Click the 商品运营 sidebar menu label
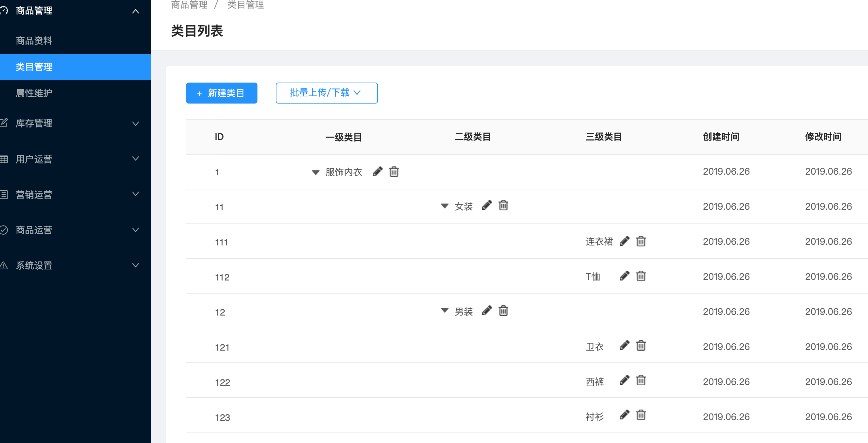Image resolution: width=868 pixels, height=443 pixels. 34,230
